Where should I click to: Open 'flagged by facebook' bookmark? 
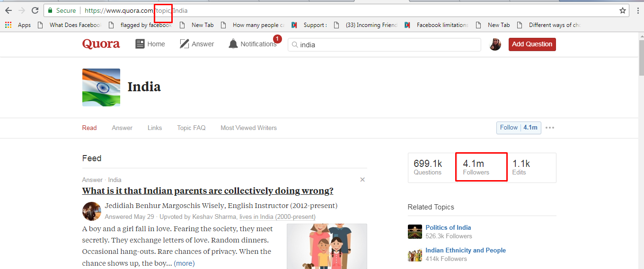tap(140, 25)
